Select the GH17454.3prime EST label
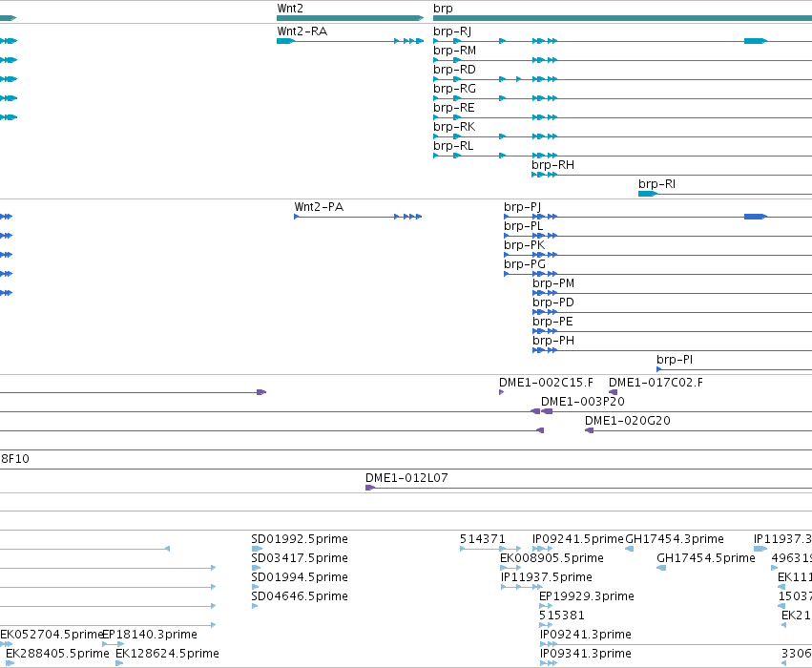 (675, 539)
